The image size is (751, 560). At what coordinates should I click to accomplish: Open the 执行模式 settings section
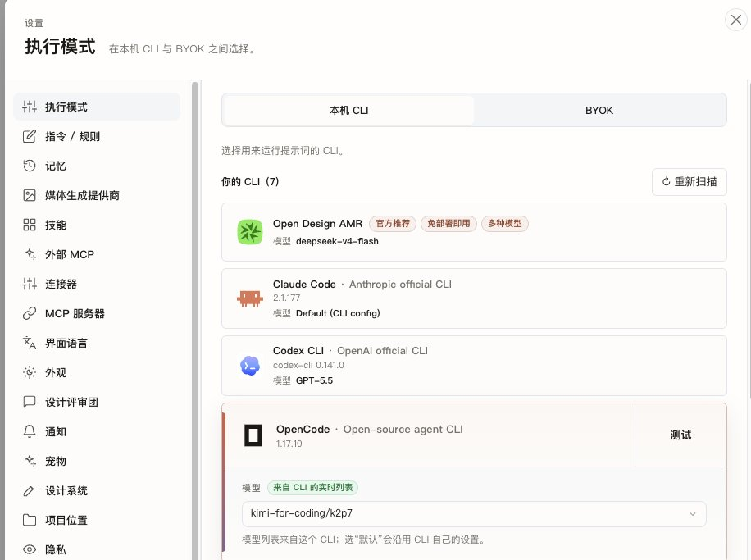point(97,107)
